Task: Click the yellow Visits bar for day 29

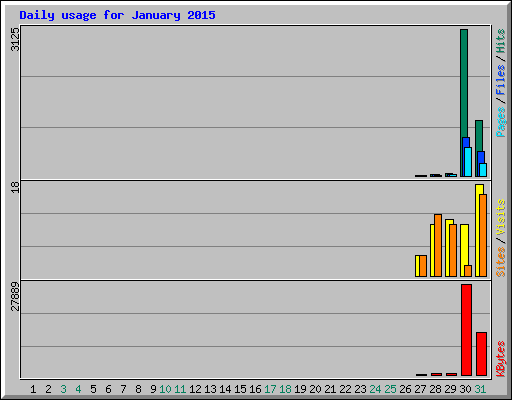Action: [x=447, y=248]
